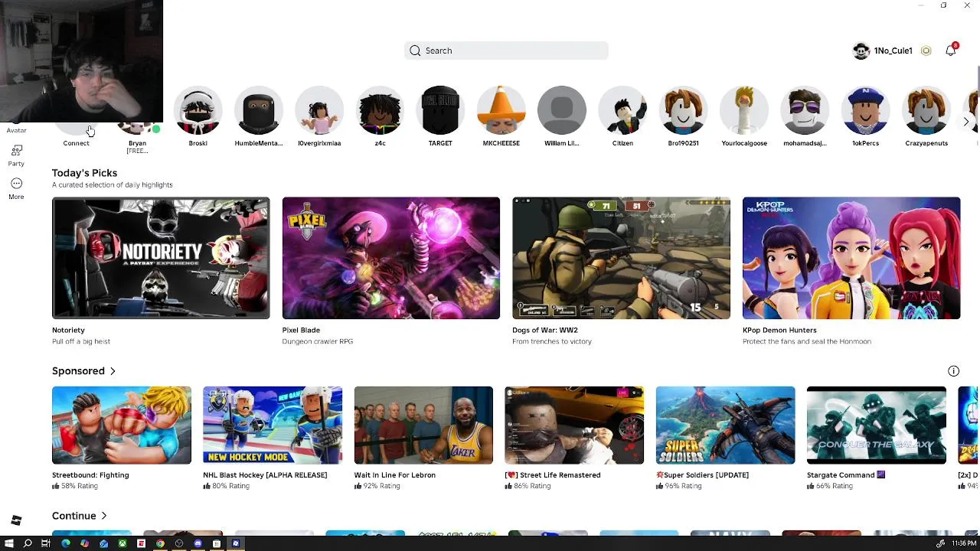Viewport: 980px width, 551px height.
Task: Click the Search input field
Action: tap(506, 51)
